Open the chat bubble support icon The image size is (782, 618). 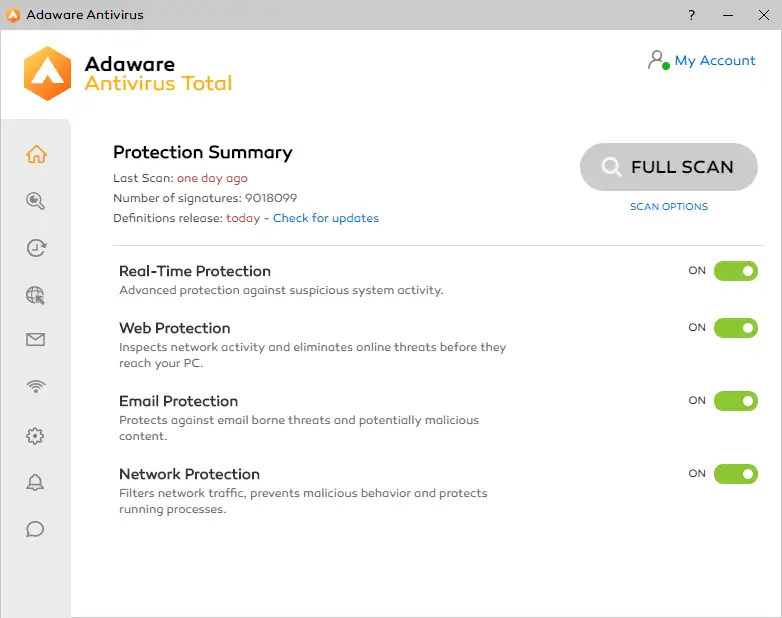(x=36, y=529)
